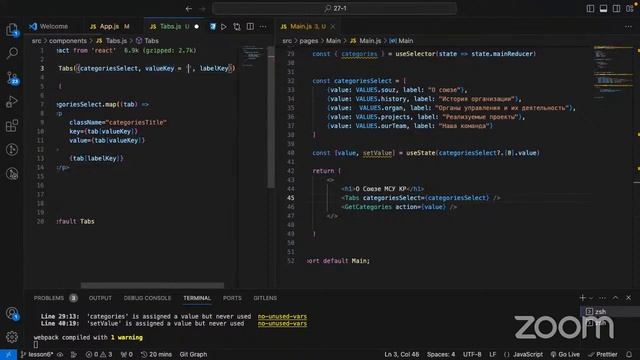This screenshot has height=360, width=640.
Task: Open the Extensions view
Action: (x=12, y=126)
